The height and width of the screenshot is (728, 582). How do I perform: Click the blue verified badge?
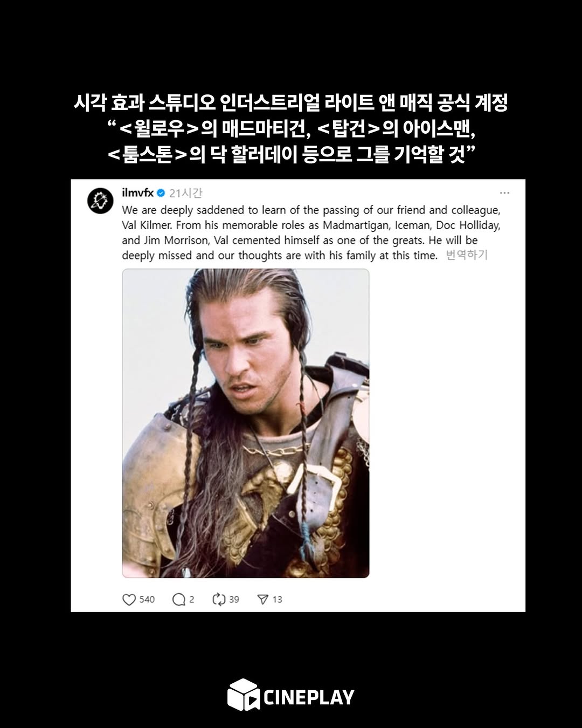coord(161,193)
